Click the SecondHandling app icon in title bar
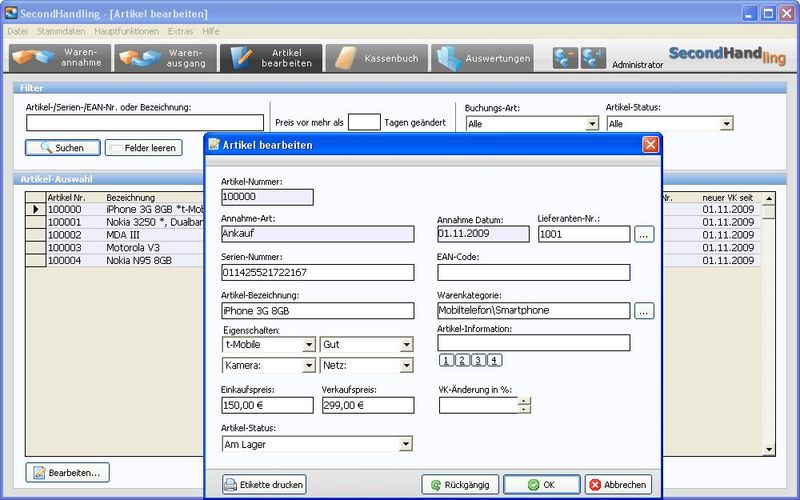The width and height of the screenshot is (800, 500). [10, 13]
